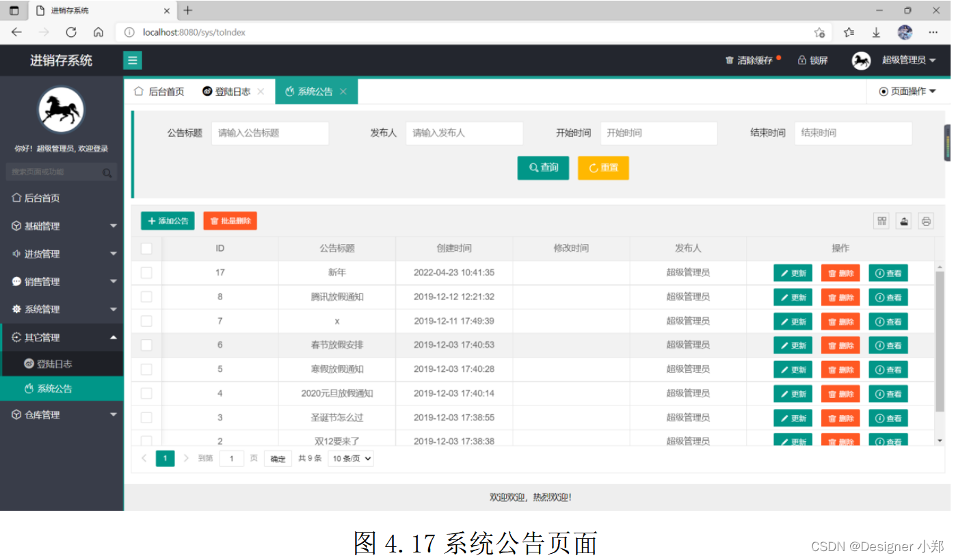Click the 添加公告 button
Image resolution: width=954 pixels, height=560 pixels.
click(x=168, y=221)
